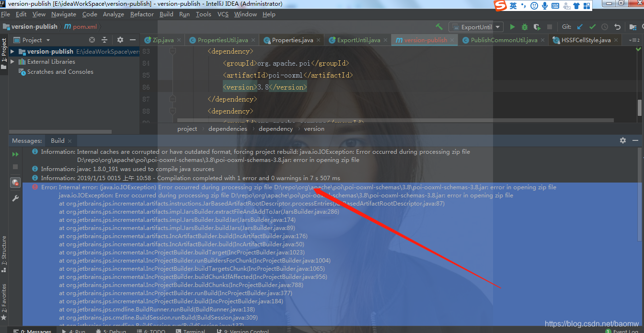644x333 pixels.
Task: Open the Structure tool window sidebar tab
Action: pyautogui.click(x=4, y=254)
